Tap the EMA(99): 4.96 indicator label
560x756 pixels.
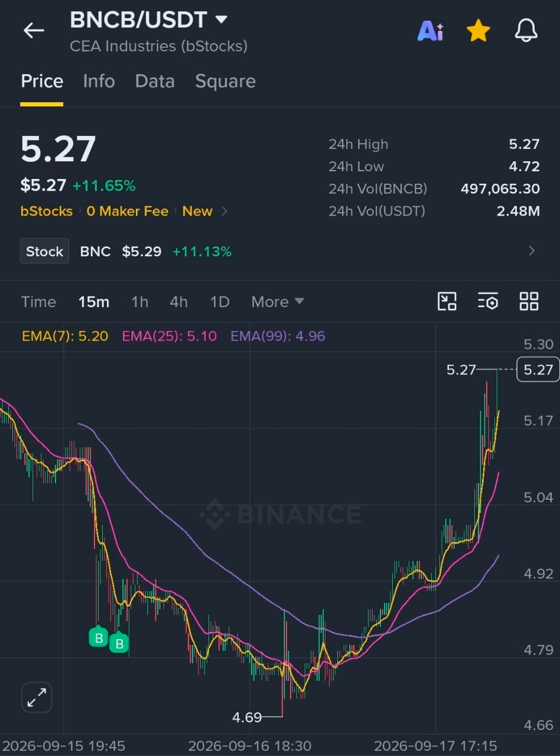tap(278, 336)
